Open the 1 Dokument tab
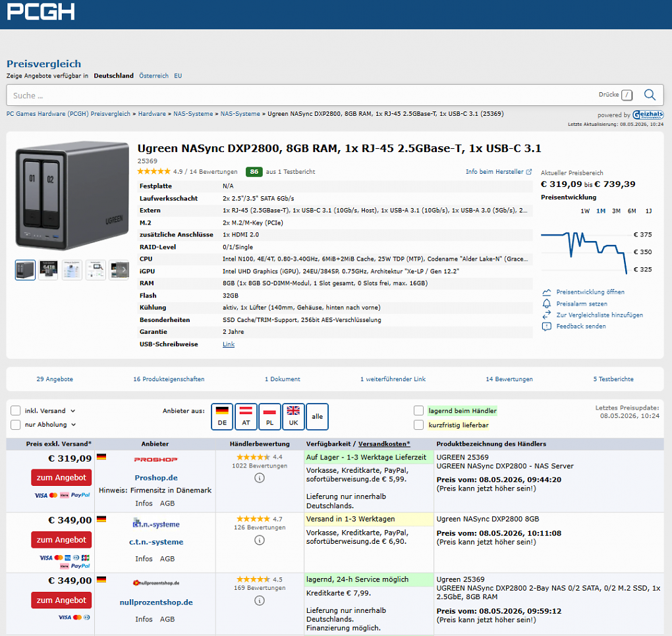The image size is (672, 636). tap(283, 379)
